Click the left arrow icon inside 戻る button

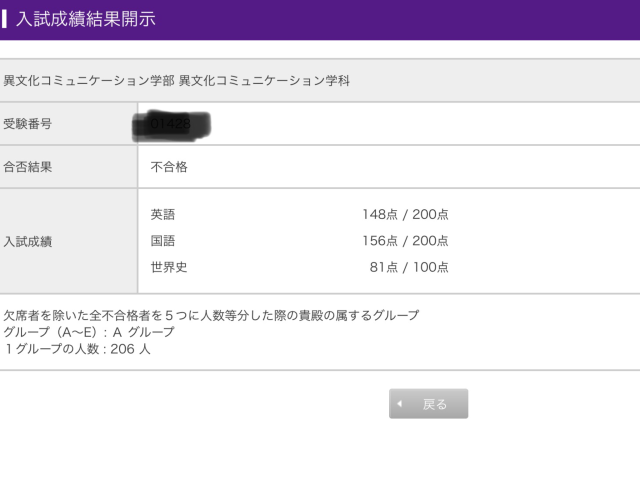point(400,404)
